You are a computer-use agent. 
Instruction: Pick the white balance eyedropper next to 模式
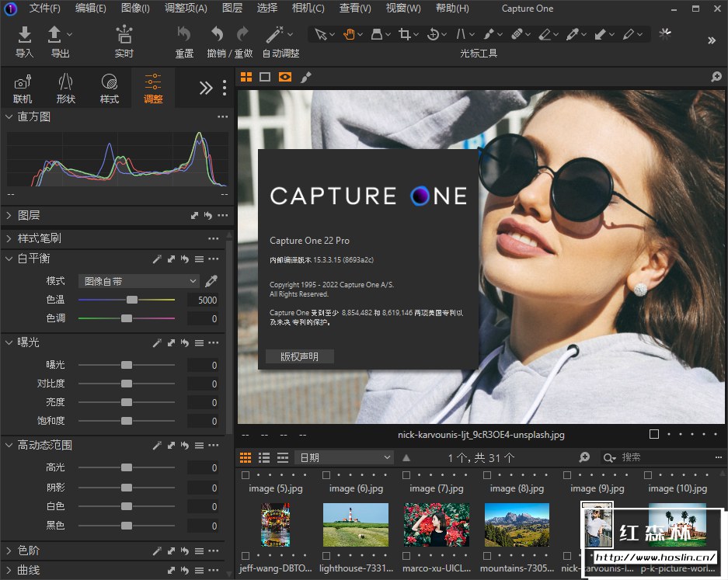pos(211,281)
